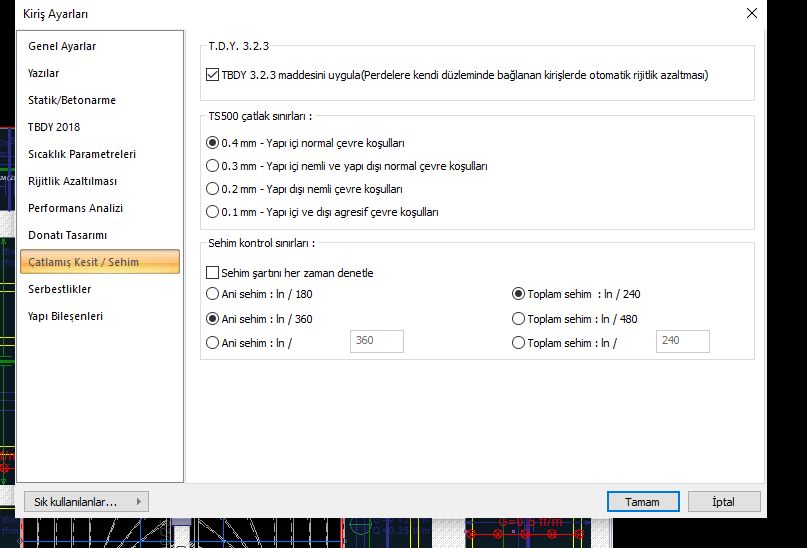The image size is (807, 548).
Task: Switch to Sıcaklık Parametreleri page
Action: click(x=82, y=154)
